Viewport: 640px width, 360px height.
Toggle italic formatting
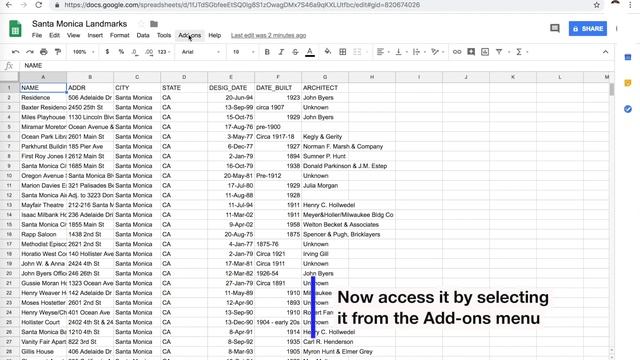pyautogui.click(x=281, y=52)
